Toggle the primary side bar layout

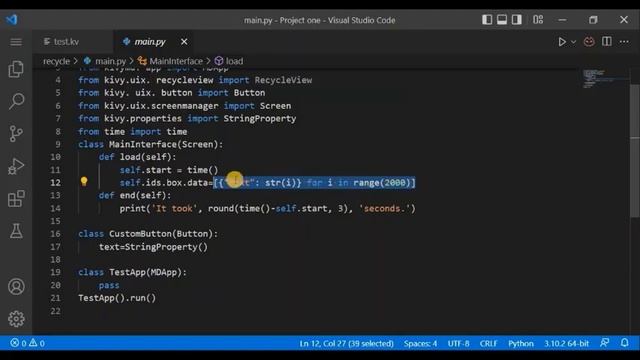coord(487,20)
